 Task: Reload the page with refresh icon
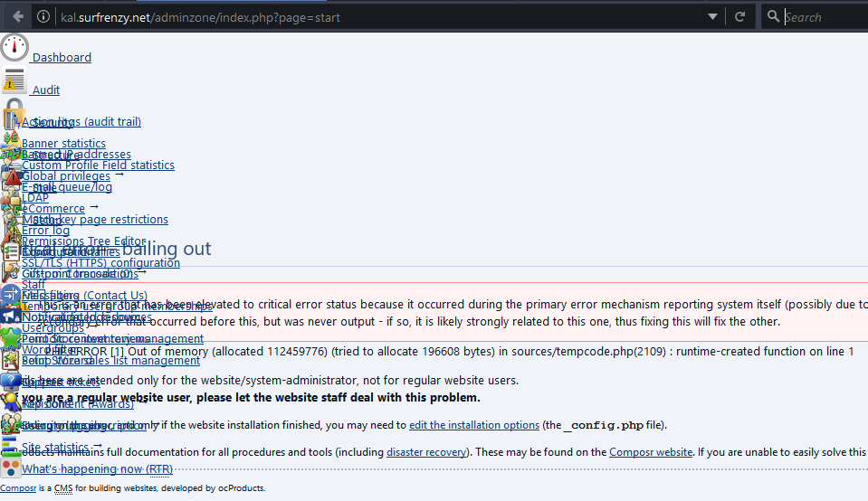739,16
